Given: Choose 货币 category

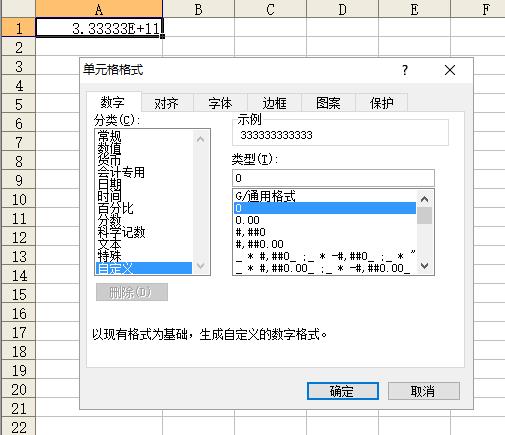Looking at the screenshot, I should coord(144,160).
